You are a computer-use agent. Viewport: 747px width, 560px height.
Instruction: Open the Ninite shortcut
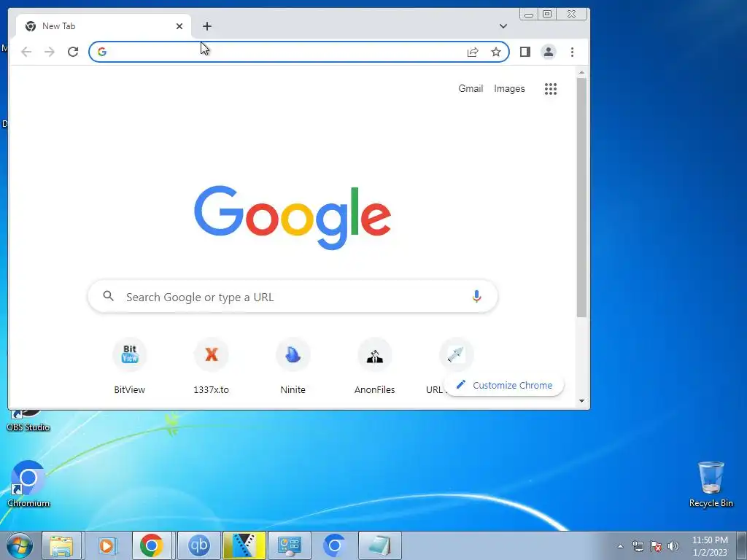click(293, 366)
